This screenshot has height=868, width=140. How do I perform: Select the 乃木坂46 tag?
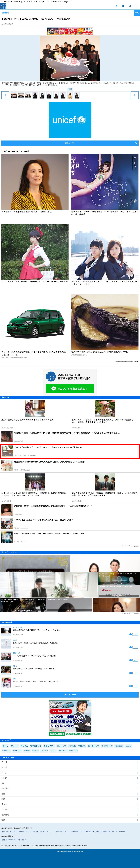click(72, 746)
